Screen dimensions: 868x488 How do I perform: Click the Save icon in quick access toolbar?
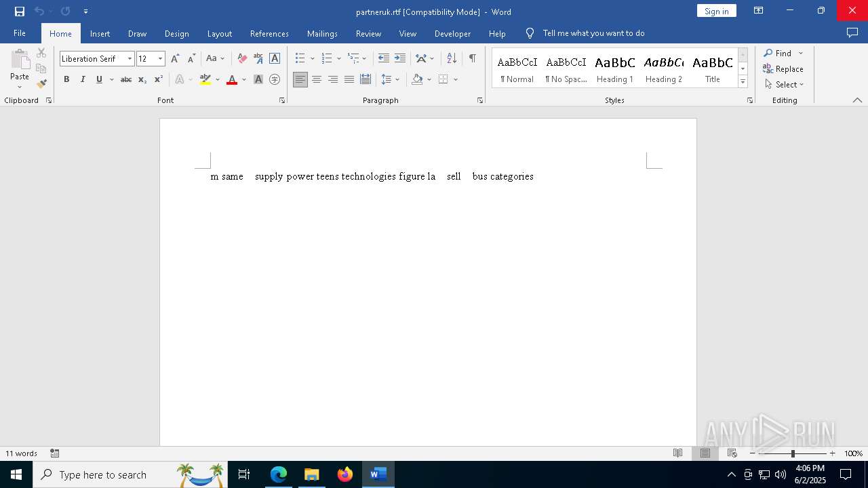20,12
